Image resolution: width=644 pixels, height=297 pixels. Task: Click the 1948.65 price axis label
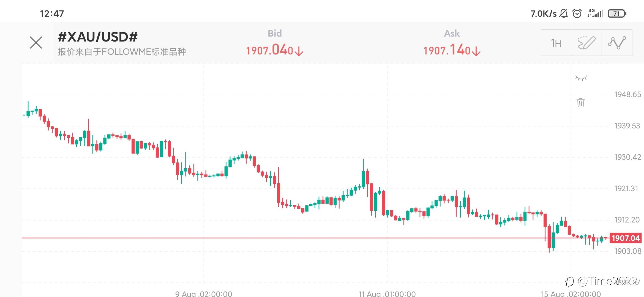(x=627, y=95)
